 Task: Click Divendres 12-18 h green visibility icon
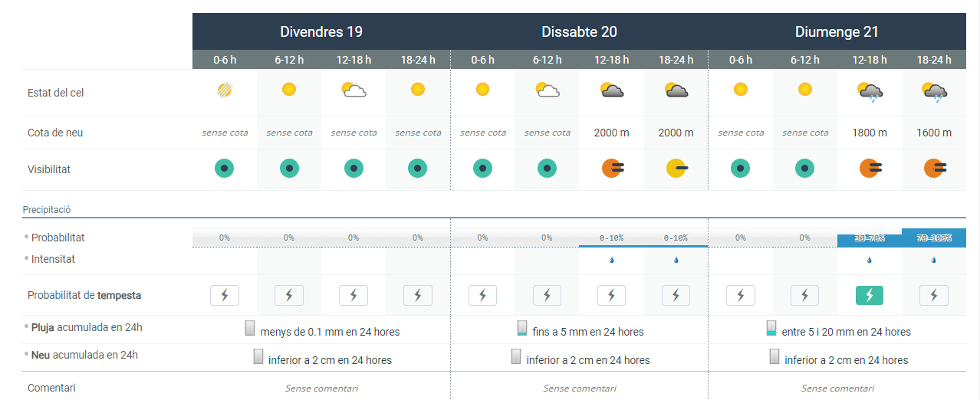click(x=353, y=168)
